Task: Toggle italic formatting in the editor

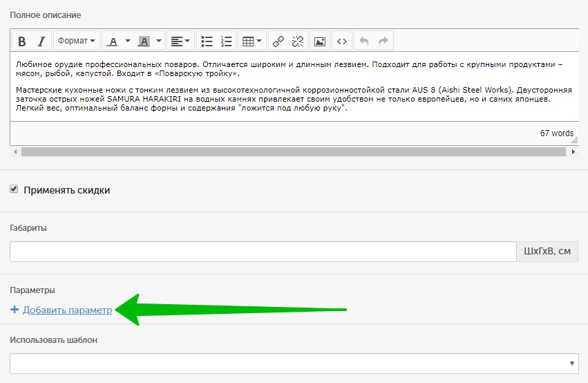Action: point(41,41)
